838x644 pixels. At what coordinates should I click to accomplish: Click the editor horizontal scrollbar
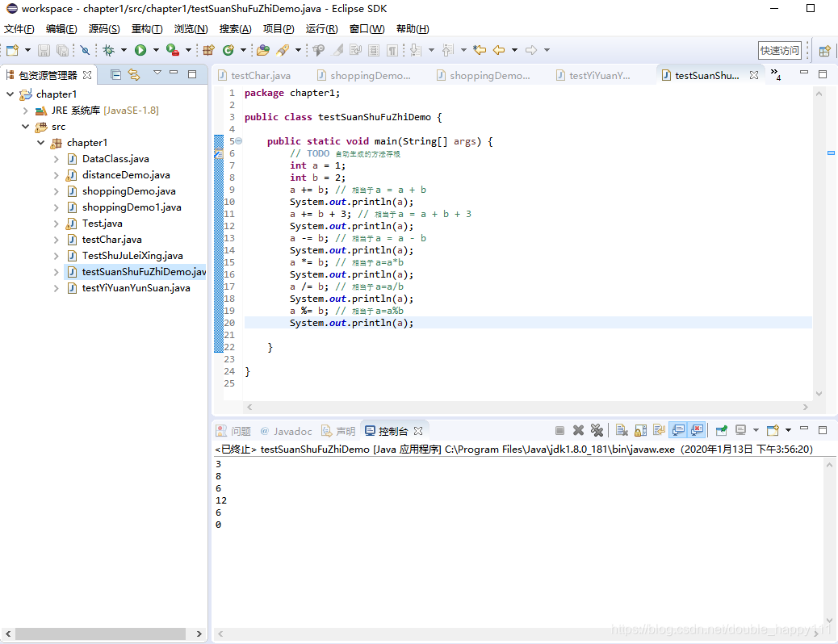pos(526,408)
